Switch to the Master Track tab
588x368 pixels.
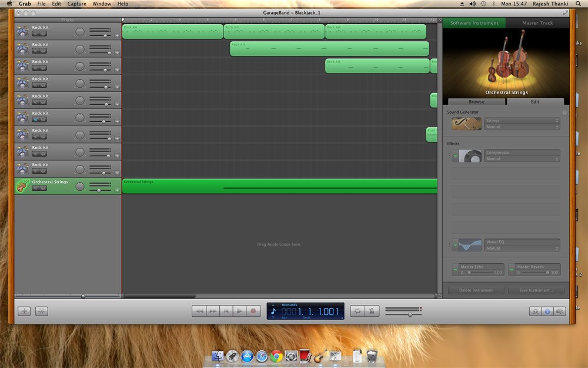tap(537, 23)
